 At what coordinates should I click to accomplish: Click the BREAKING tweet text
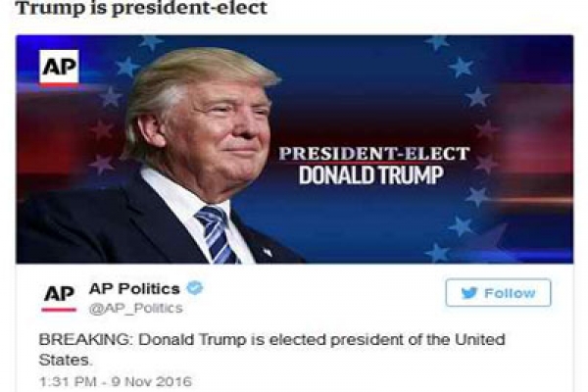271,350
